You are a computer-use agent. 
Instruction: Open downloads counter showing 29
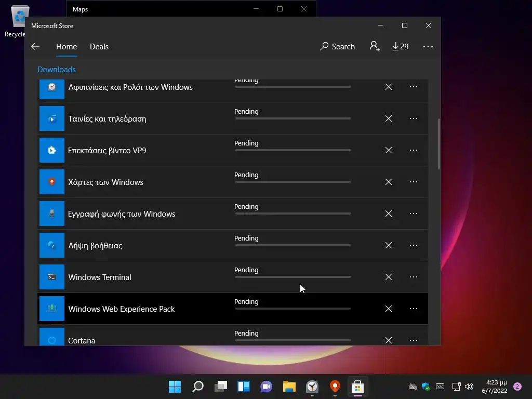401,46
